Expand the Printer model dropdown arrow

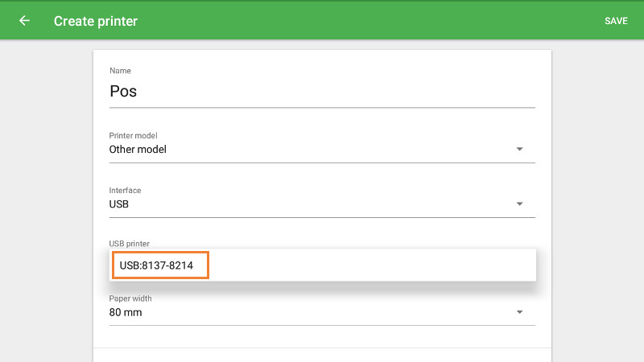click(x=519, y=149)
